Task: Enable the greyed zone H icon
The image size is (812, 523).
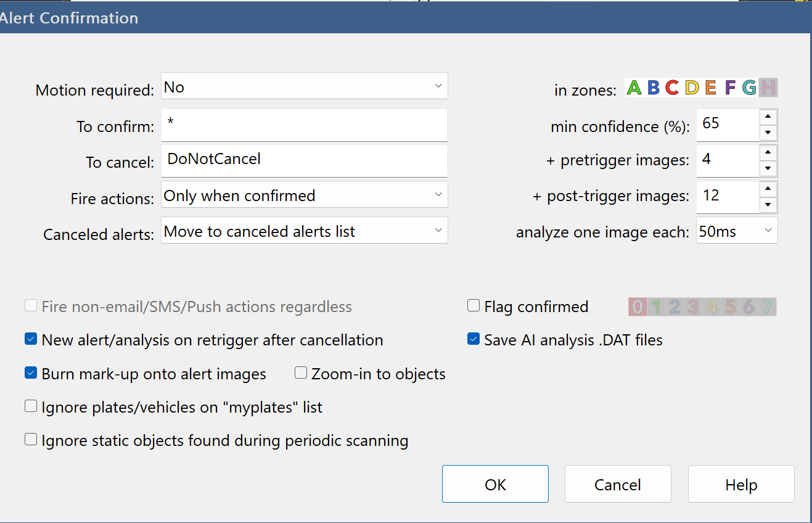Action: (x=768, y=88)
